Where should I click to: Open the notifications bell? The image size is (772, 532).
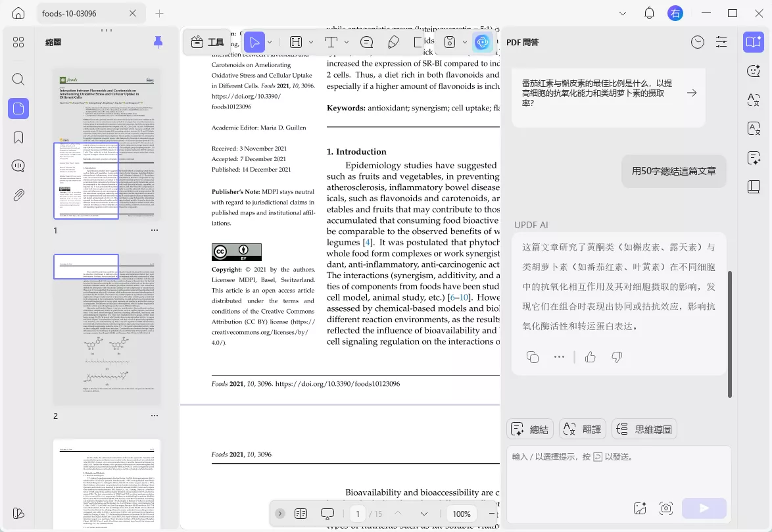pos(650,13)
